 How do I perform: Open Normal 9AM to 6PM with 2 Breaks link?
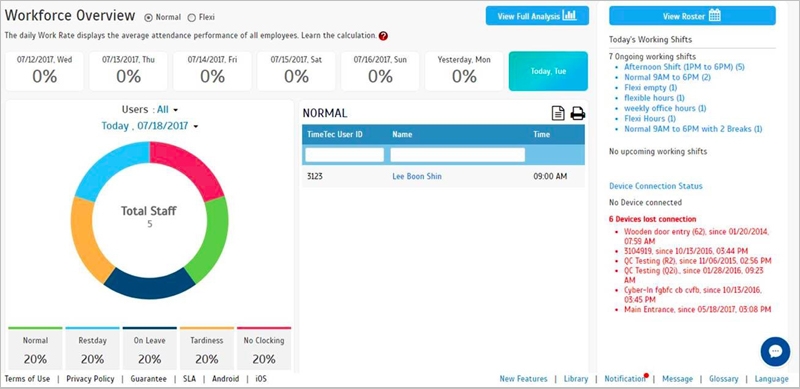pyautogui.click(x=693, y=129)
